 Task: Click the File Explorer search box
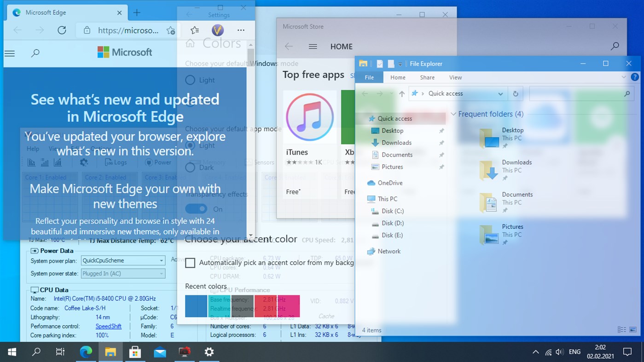click(581, 93)
